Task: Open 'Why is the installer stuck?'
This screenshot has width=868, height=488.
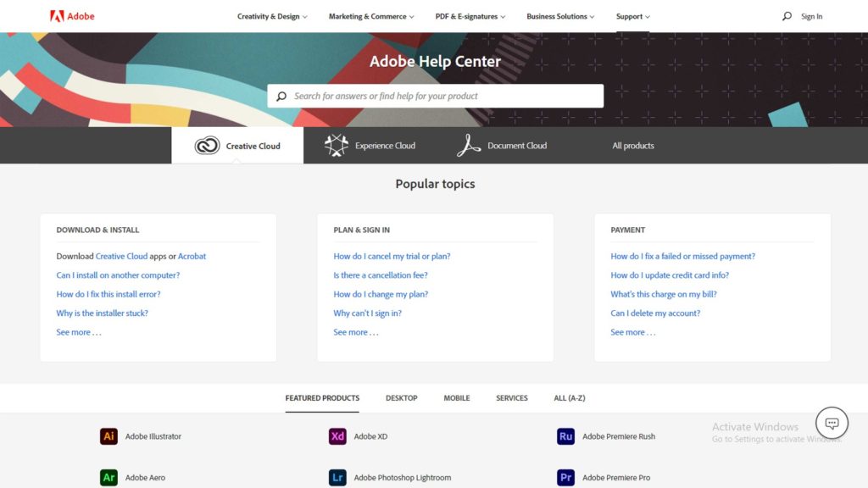Action: (x=102, y=313)
